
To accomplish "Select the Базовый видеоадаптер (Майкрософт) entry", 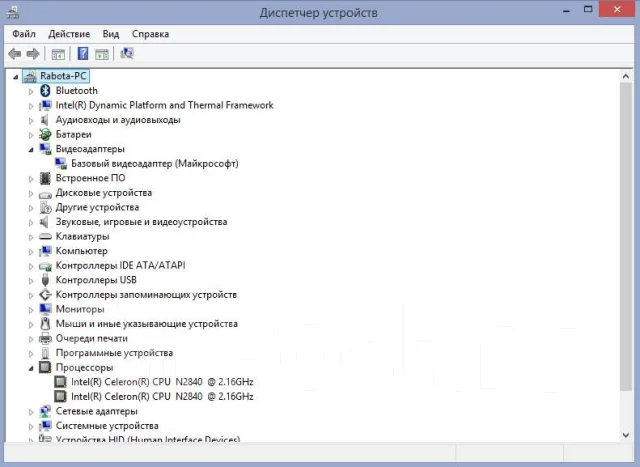I will [155, 163].
